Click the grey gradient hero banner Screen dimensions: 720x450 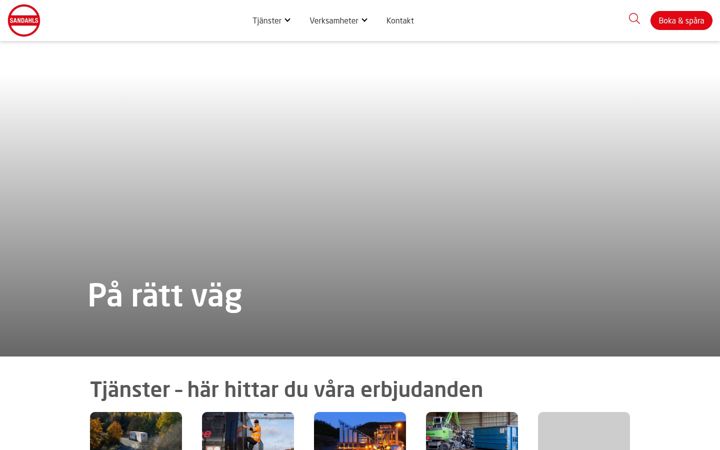click(x=360, y=199)
